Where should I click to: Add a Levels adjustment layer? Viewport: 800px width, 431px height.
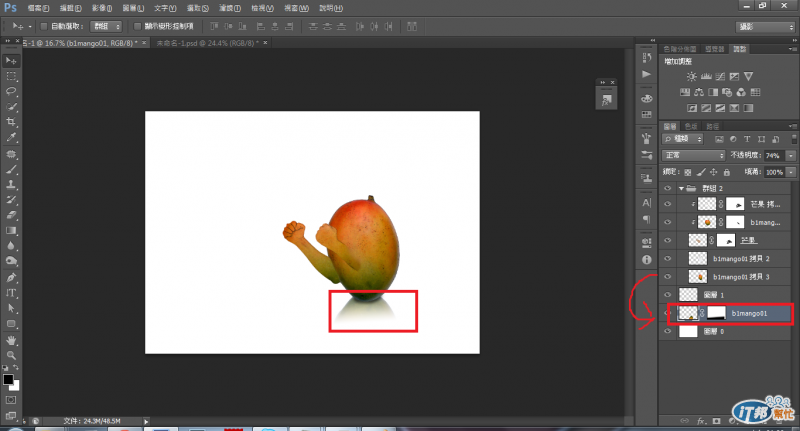pos(706,77)
